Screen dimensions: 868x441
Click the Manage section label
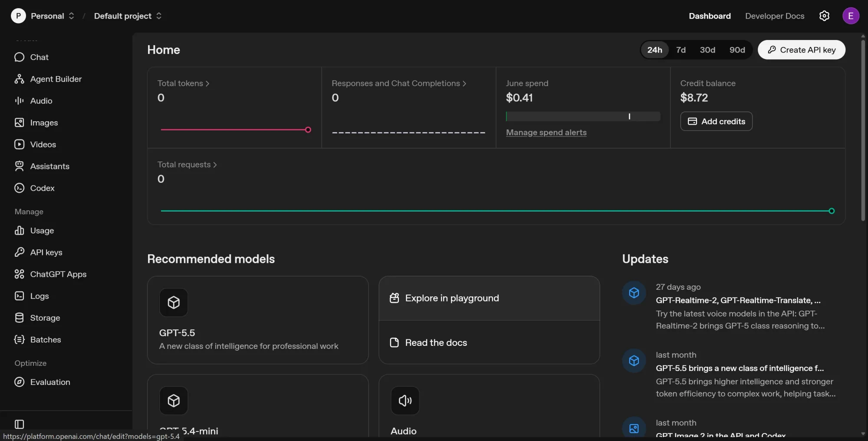(x=29, y=212)
